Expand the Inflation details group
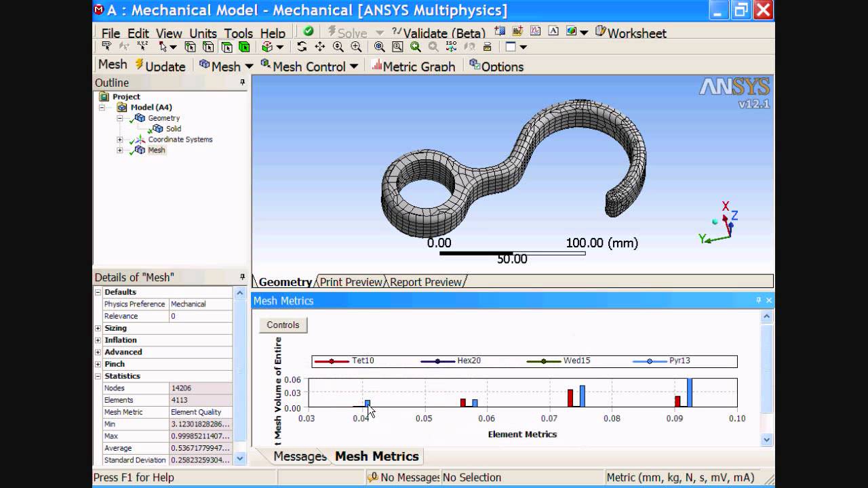This screenshot has width=868, height=488. coord(98,340)
